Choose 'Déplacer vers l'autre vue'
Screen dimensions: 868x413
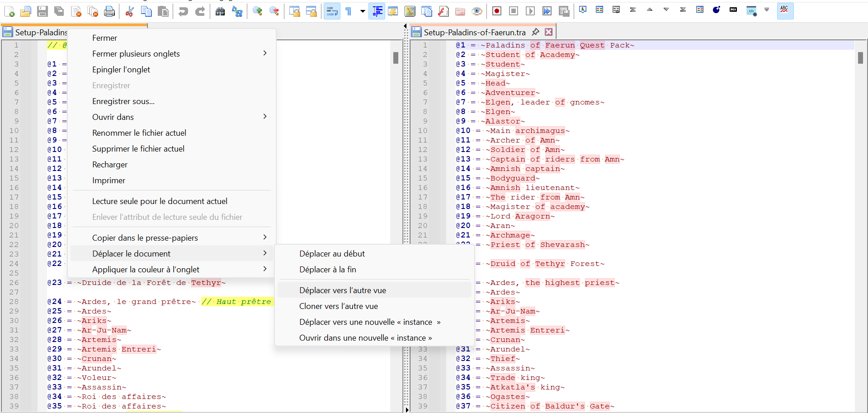coord(374,290)
